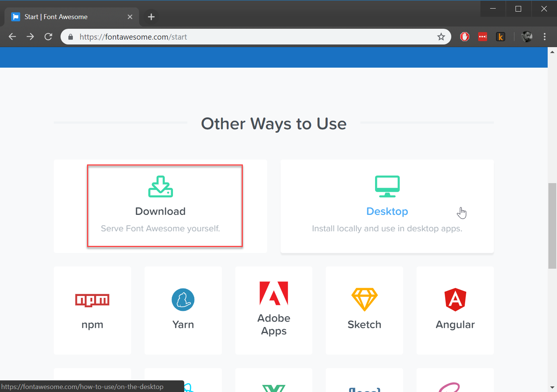Close the Start | Font Awesome tab
557x392 pixels.
point(130,17)
